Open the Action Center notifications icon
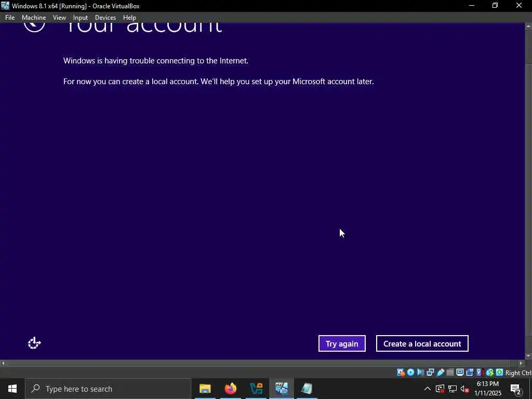Viewport: 532px width, 399px height. pos(515,389)
